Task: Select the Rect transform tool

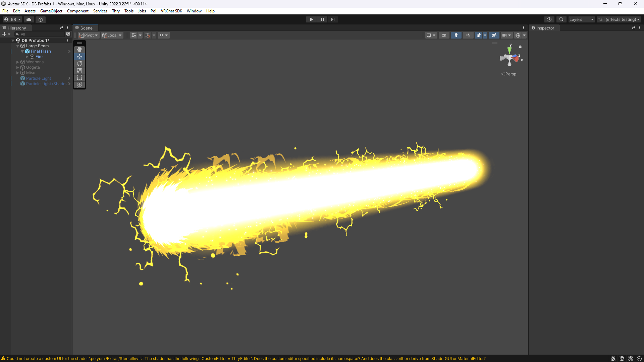Action: [79, 78]
